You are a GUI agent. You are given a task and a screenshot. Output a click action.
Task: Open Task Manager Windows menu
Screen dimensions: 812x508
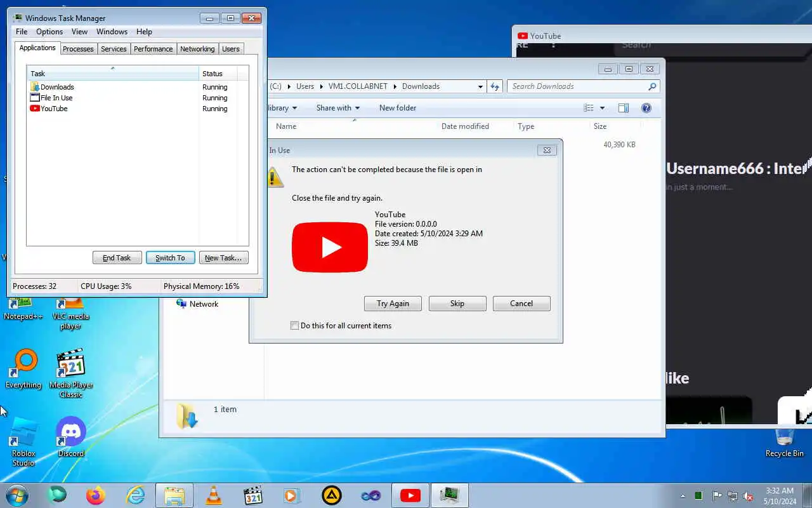(x=112, y=32)
